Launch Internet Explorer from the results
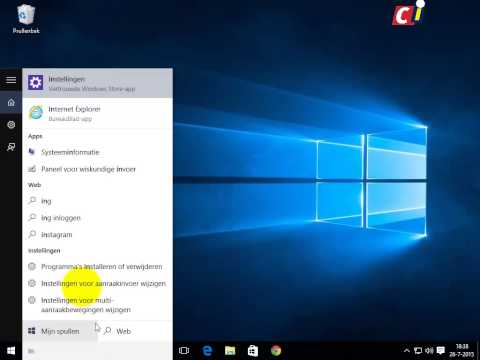Screen dimensions: 480x360 tap(97, 113)
